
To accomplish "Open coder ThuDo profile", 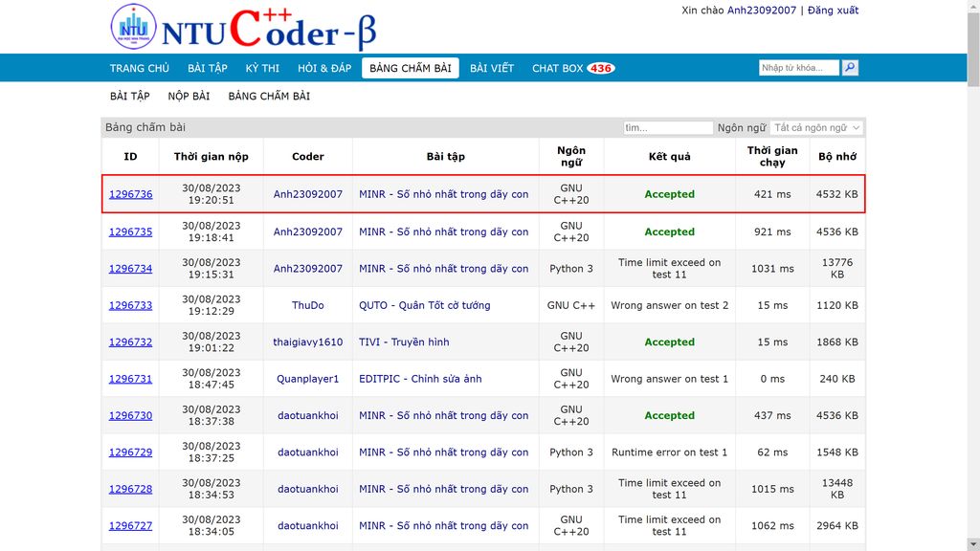I will tap(307, 305).
